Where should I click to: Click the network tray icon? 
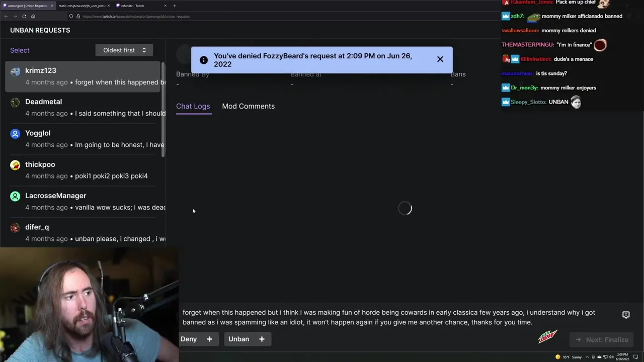pos(605,357)
